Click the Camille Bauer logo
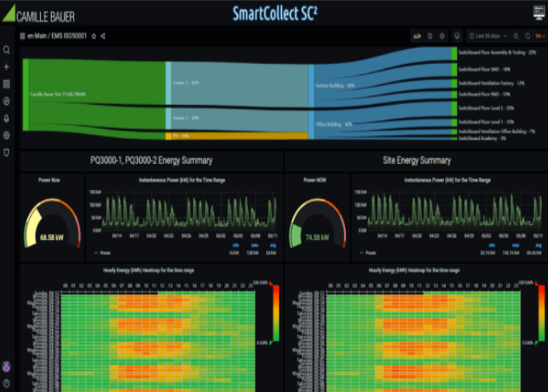Image resolution: width=548 pixels, height=392 pixels. click(x=38, y=15)
